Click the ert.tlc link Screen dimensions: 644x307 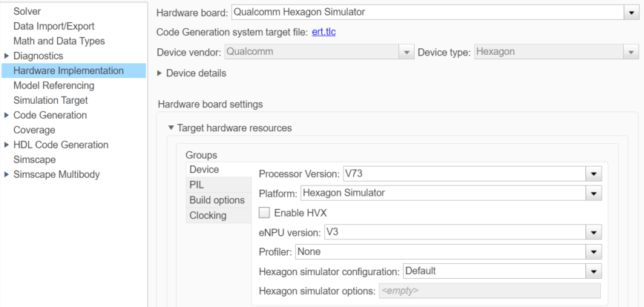(324, 33)
